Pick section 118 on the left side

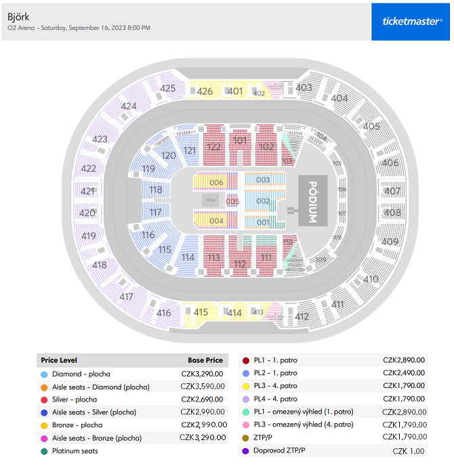click(x=156, y=190)
